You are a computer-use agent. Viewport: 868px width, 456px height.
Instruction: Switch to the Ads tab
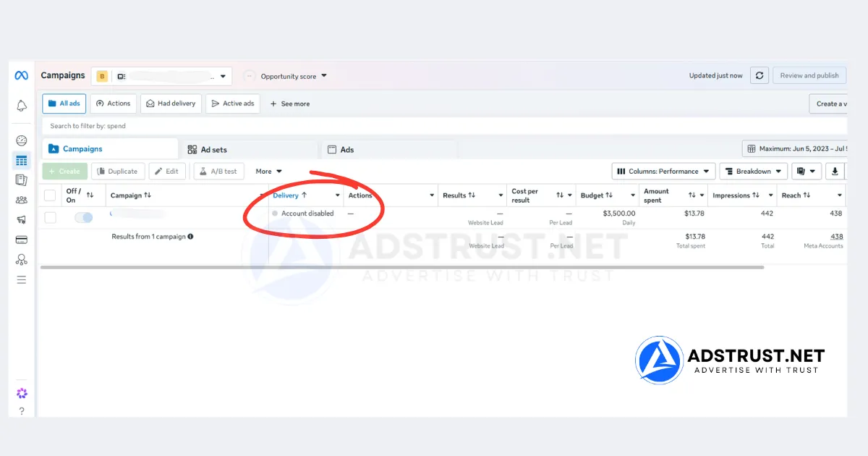[388, 149]
